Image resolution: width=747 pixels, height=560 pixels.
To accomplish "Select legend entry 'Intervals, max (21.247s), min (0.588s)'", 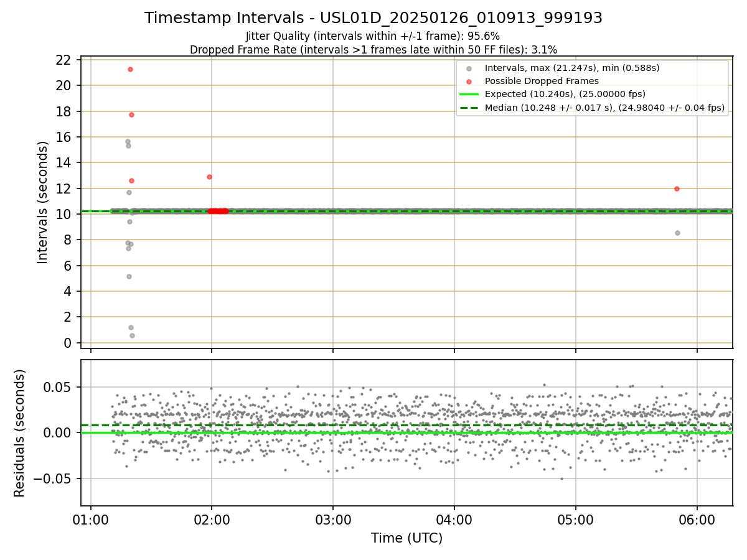I will pyautogui.click(x=572, y=68).
